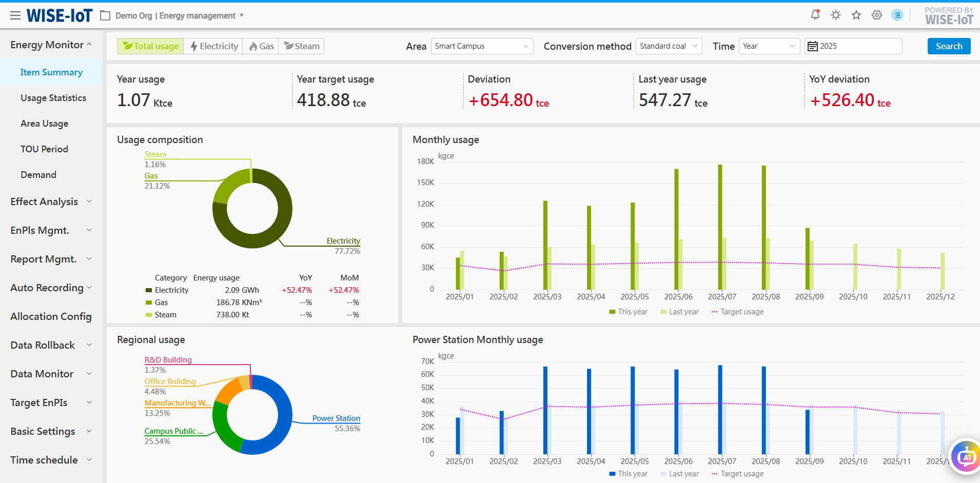Click the favorites star icon
Image resolution: width=980 pixels, height=483 pixels.
coord(856,15)
